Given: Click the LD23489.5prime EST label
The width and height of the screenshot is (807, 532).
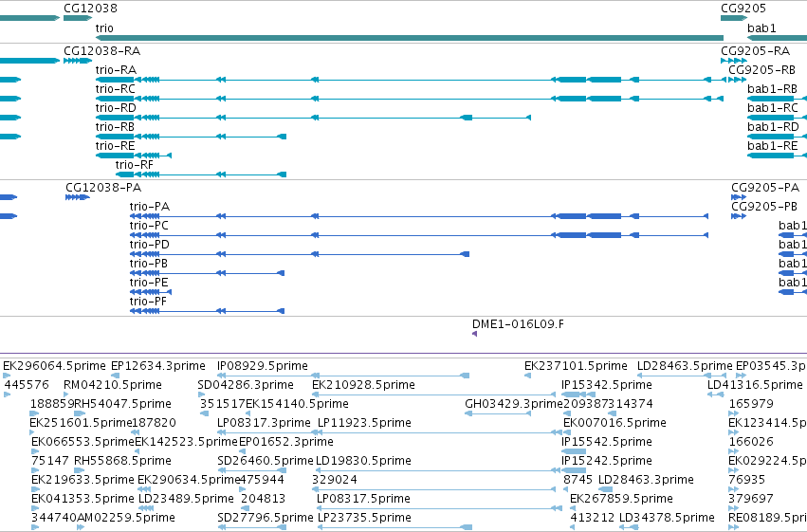Looking at the screenshot, I should (x=186, y=500).
